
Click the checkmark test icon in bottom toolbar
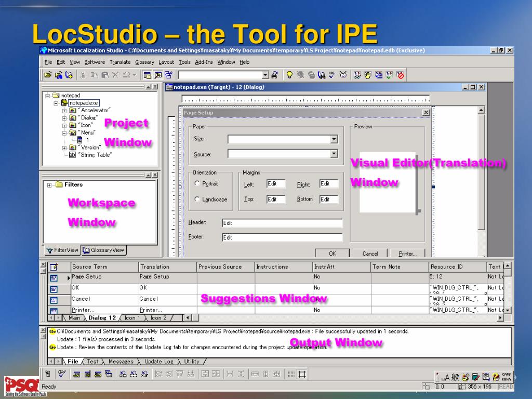click(x=62, y=374)
